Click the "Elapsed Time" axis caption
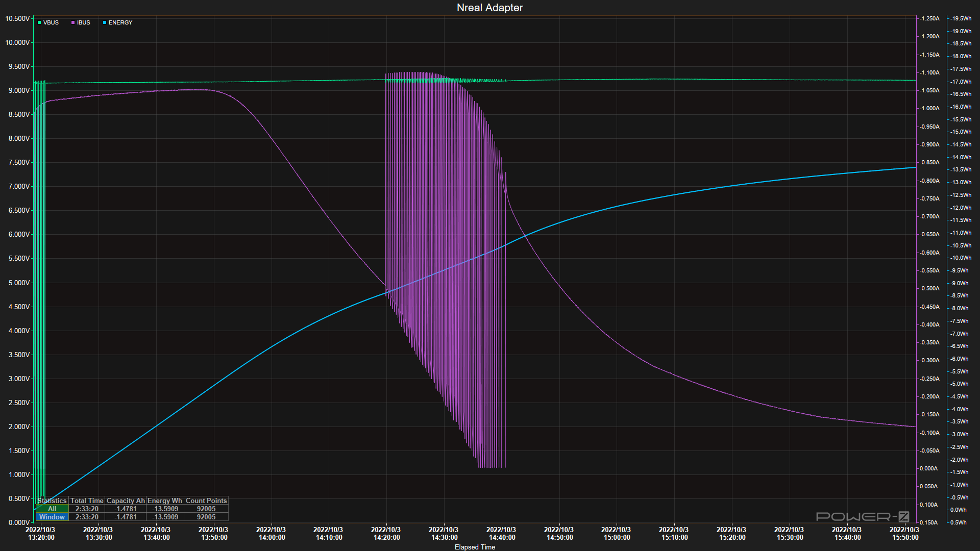Image resolution: width=980 pixels, height=551 pixels. pos(475,547)
